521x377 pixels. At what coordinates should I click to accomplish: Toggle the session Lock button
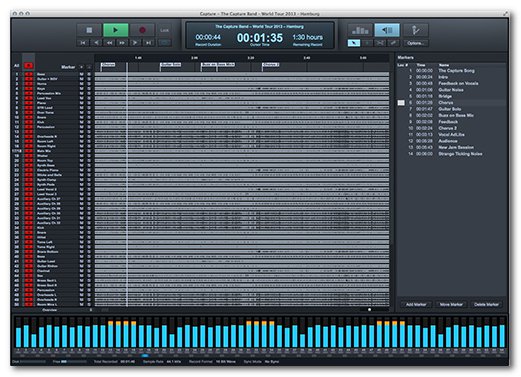(164, 30)
